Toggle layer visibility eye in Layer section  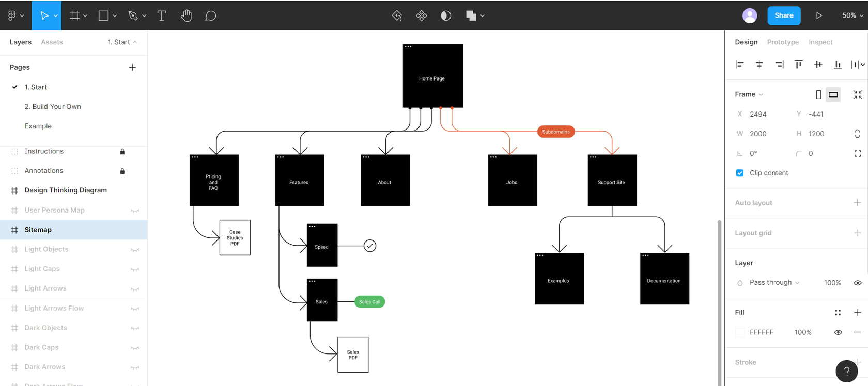(x=858, y=283)
